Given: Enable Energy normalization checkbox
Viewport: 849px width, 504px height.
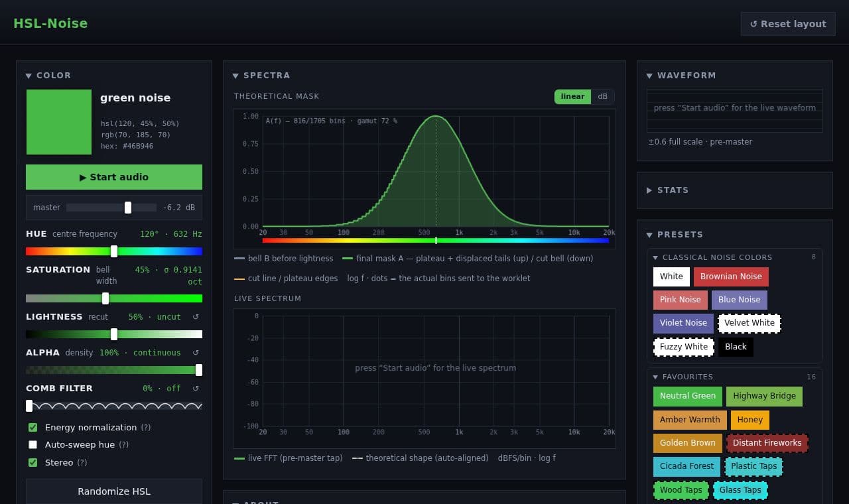Looking at the screenshot, I should click(33, 428).
